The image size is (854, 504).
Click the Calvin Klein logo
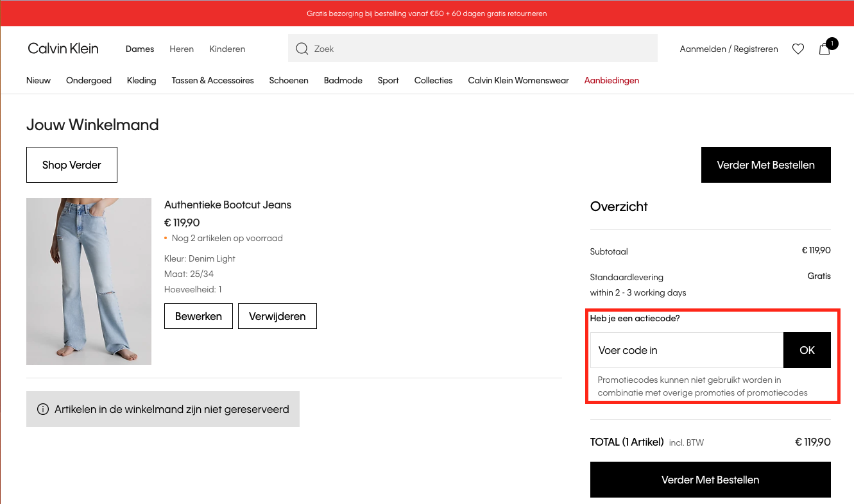63,49
